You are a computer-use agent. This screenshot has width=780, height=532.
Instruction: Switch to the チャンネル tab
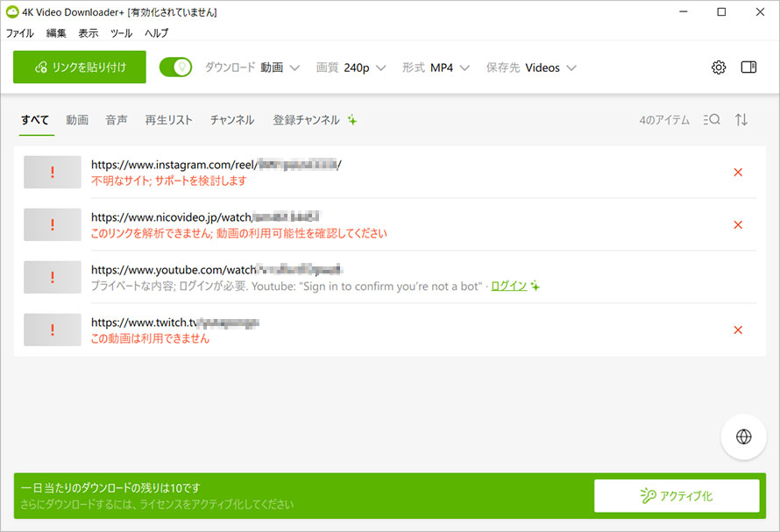(231, 120)
